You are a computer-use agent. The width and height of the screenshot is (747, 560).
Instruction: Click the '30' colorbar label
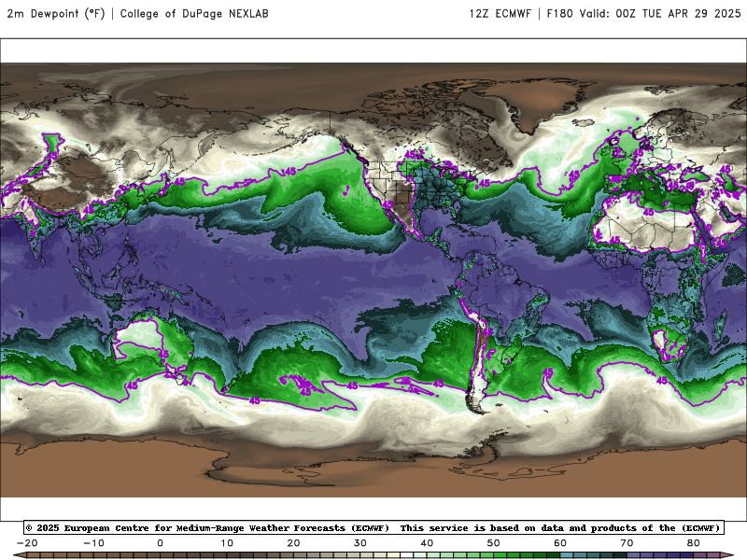click(x=360, y=543)
